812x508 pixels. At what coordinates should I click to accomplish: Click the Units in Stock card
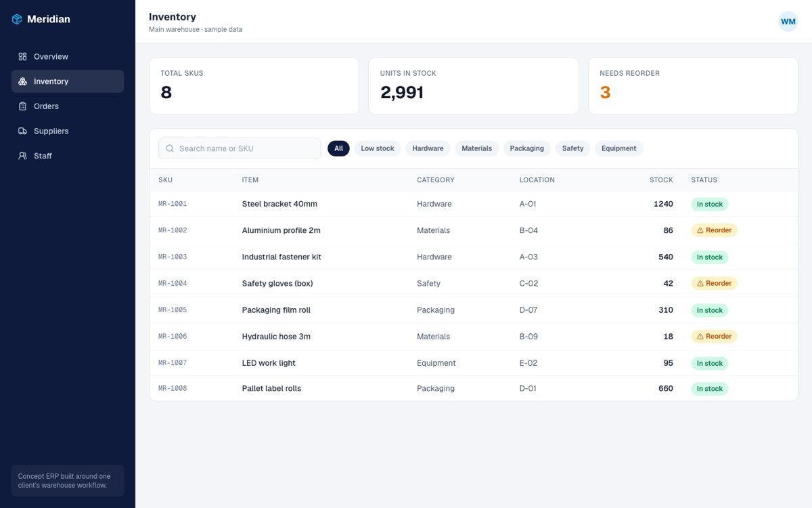pyautogui.click(x=474, y=85)
